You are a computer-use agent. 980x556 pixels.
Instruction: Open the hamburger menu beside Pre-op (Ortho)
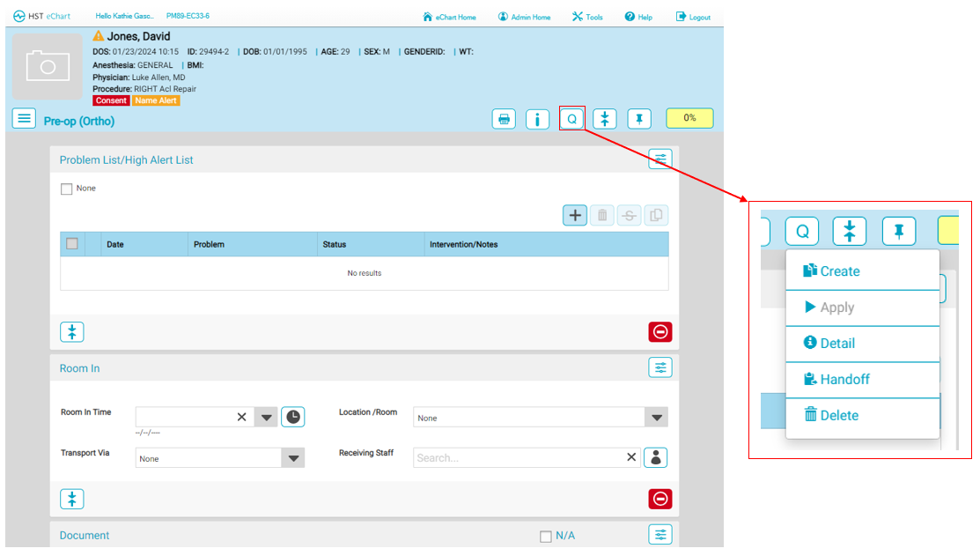tap(24, 118)
